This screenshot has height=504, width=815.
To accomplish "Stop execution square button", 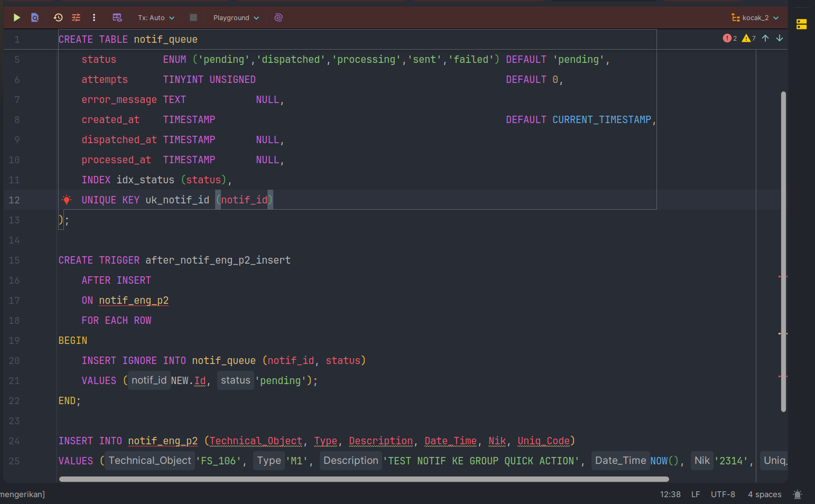I will click(193, 17).
